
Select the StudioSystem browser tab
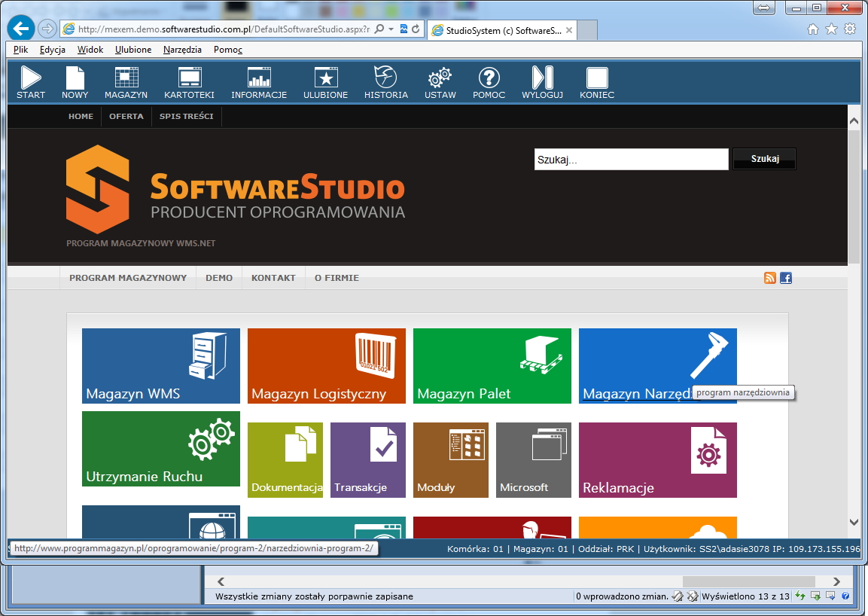click(x=503, y=30)
